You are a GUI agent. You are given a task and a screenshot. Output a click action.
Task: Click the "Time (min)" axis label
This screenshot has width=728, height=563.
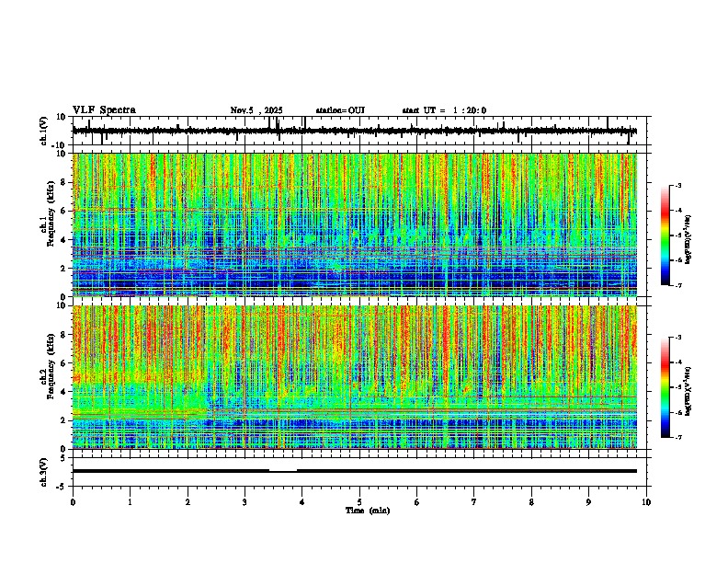(368, 511)
